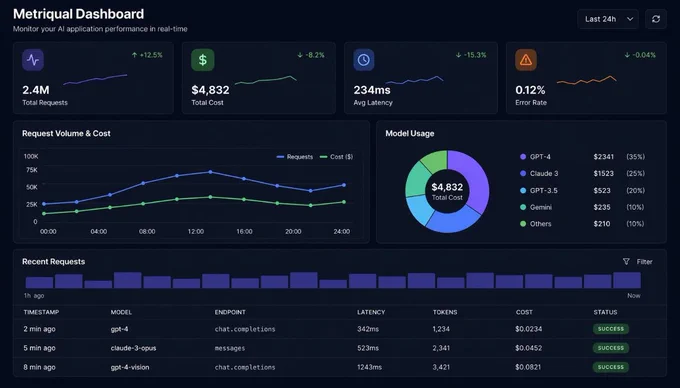Click the Total Cost dollar icon

tap(203, 60)
